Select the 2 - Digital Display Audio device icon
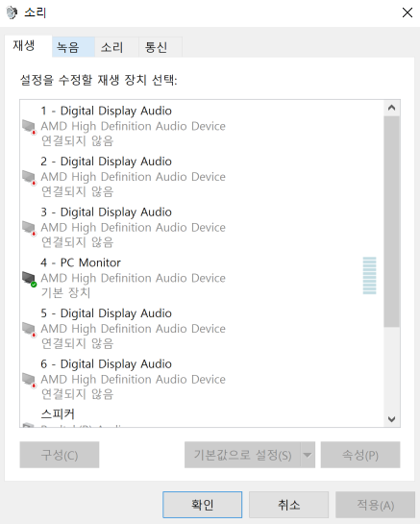The width and height of the screenshot is (420, 524). click(x=30, y=178)
